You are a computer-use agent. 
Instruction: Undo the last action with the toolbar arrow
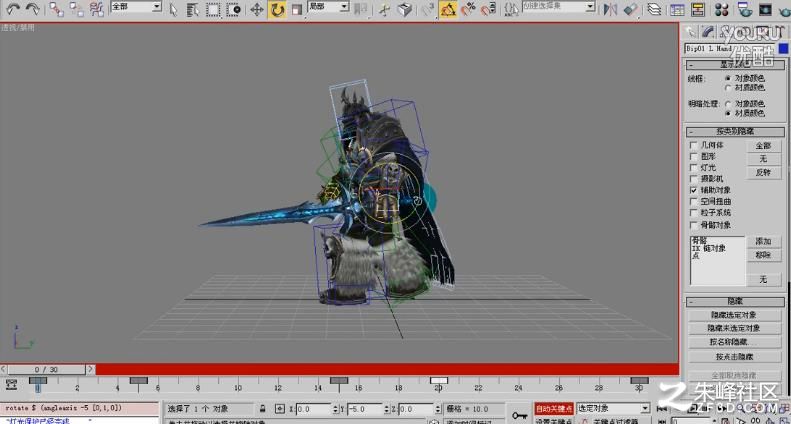[14, 9]
